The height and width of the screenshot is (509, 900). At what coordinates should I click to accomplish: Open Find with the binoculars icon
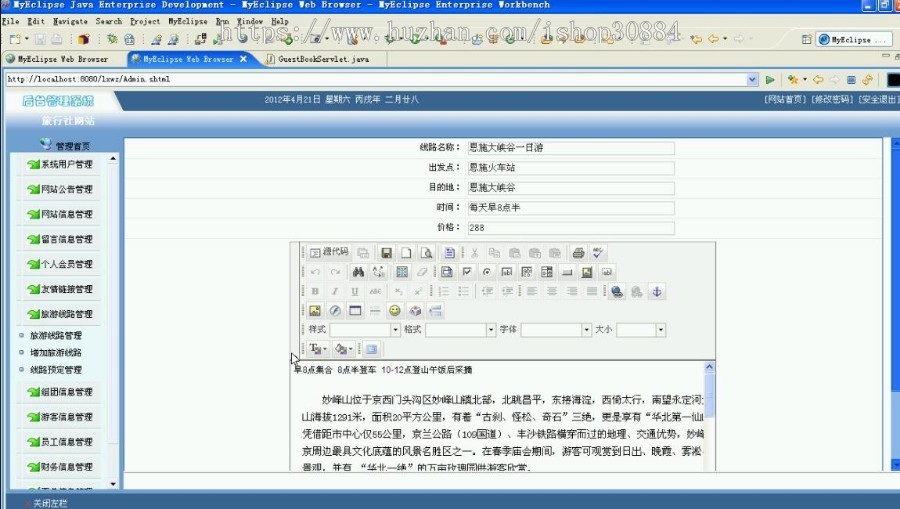[358, 272]
